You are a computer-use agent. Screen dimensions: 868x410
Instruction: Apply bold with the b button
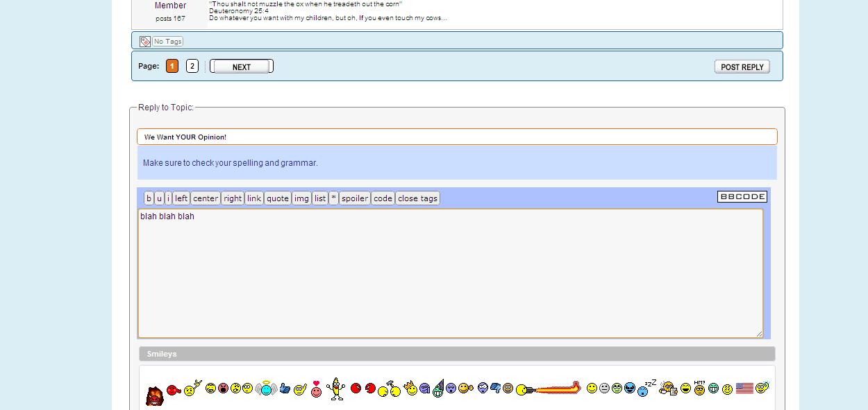pyautogui.click(x=149, y=198)
